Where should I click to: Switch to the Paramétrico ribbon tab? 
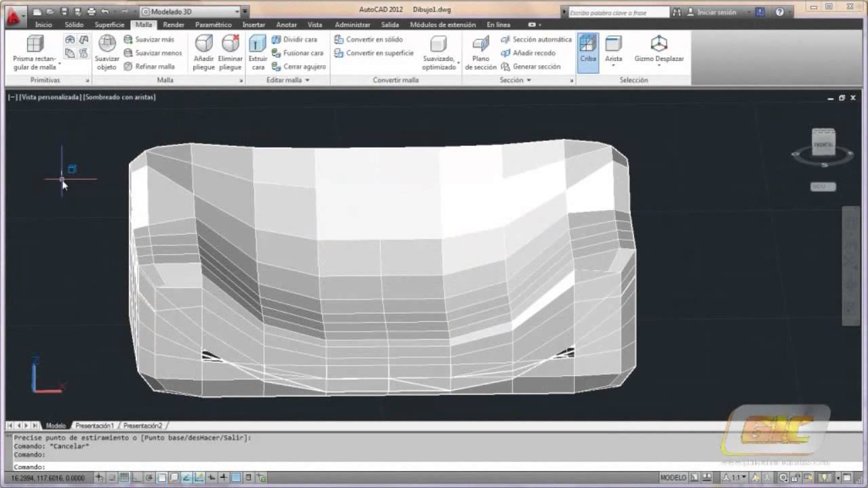(213, 24)
